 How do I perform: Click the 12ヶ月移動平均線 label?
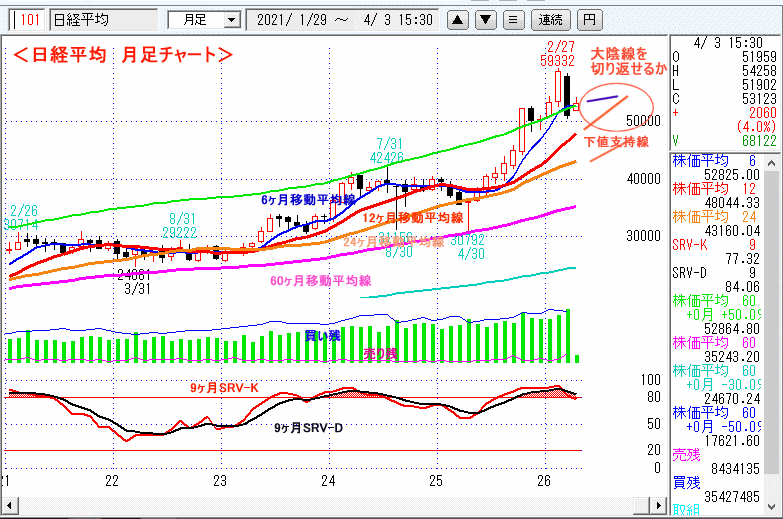pos(413,218)
